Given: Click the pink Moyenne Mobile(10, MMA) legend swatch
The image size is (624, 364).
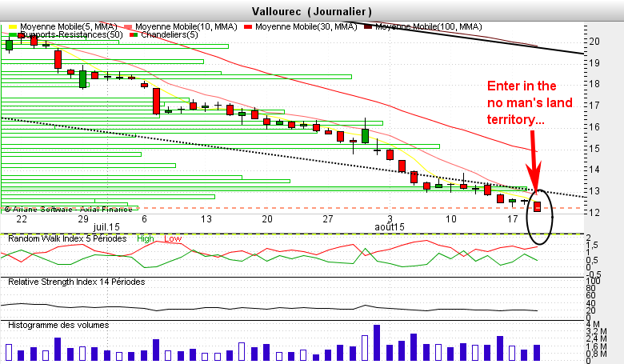Looking at the screenshot, I should click(x=128, y=27).
